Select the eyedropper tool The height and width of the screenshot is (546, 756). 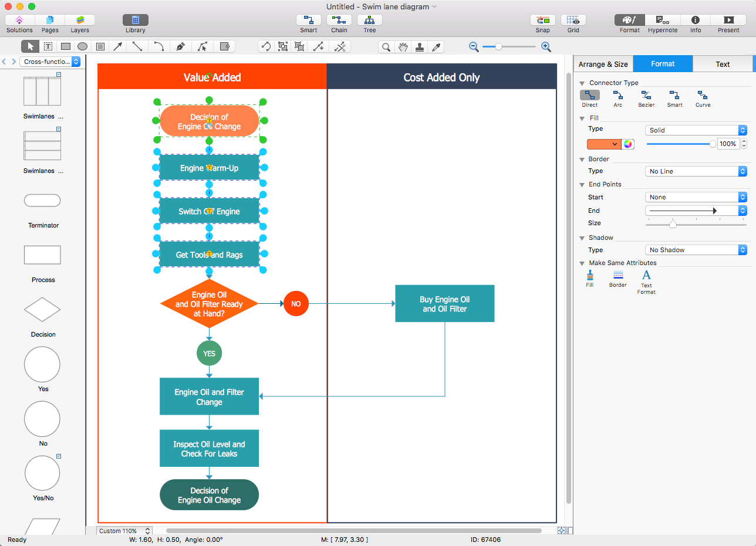tap(436, 47)
